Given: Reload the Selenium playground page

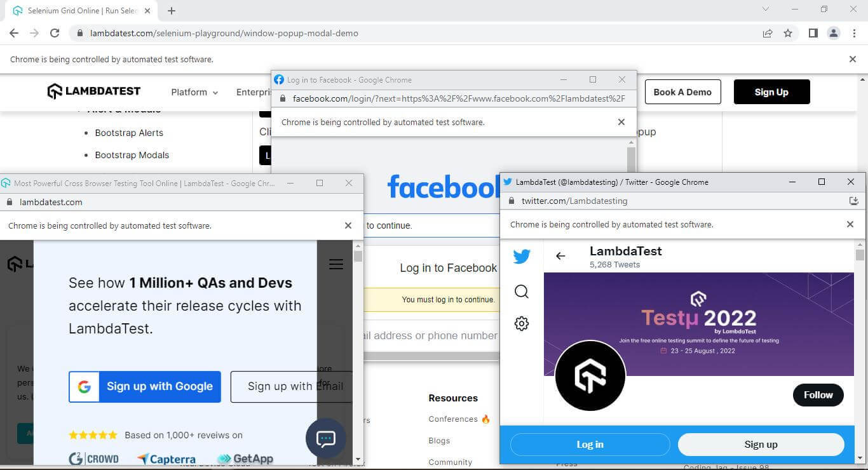Looking at the screenshot, I should (55, 33).
